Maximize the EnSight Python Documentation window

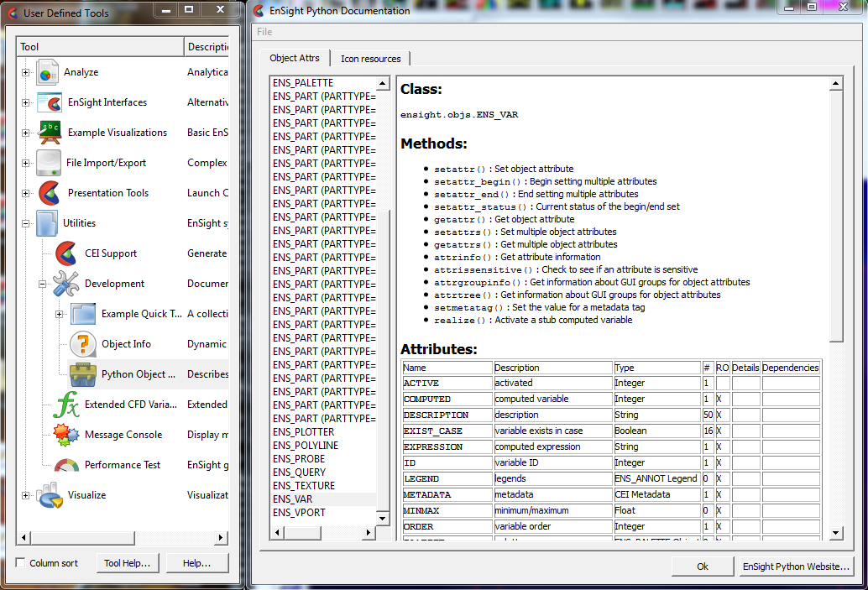812,8
